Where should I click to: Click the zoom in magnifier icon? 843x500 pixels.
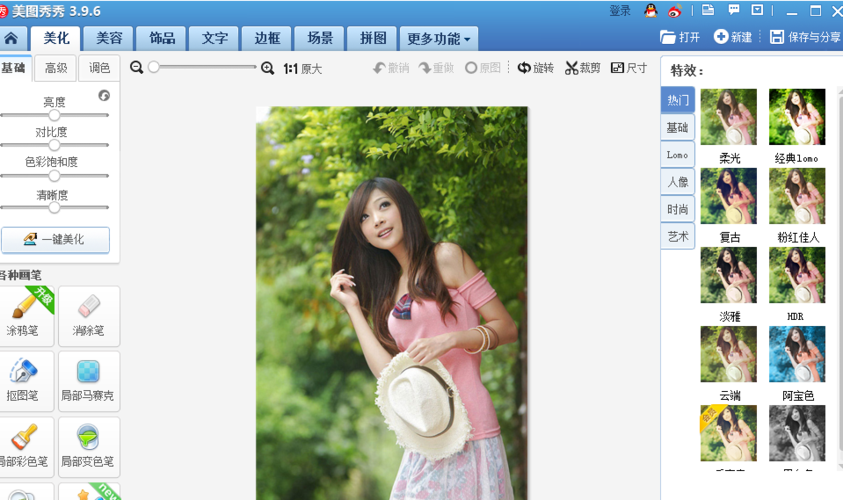[x=267, y=68]
